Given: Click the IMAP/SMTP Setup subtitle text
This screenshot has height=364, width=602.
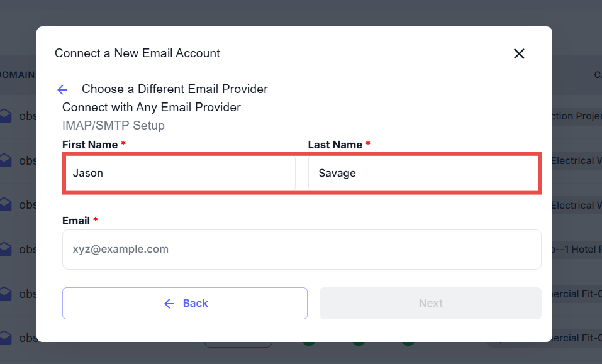Looking at the screenshot, I should [113, 125].
